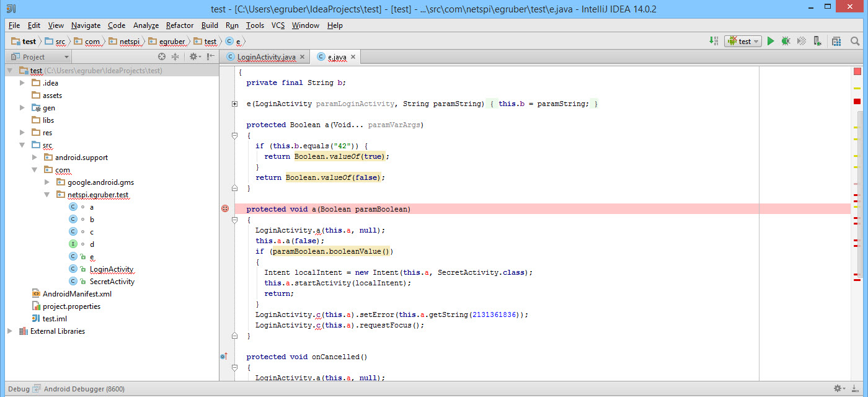Select project.properties file

click(x=71, y=306)
